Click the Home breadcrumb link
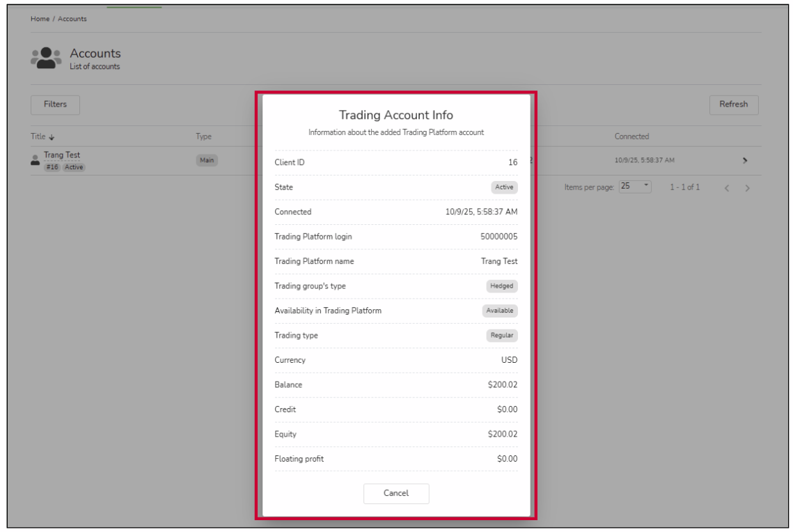 tap(40, 19)
